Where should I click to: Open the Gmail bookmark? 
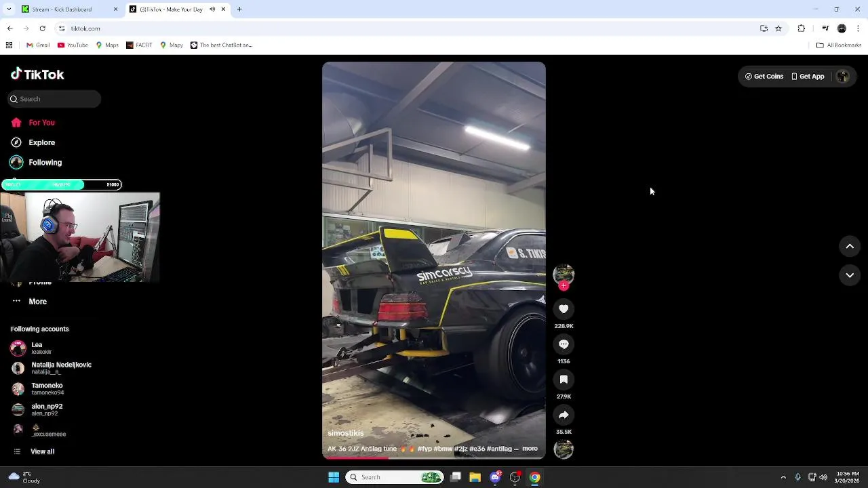click(38, 45)
